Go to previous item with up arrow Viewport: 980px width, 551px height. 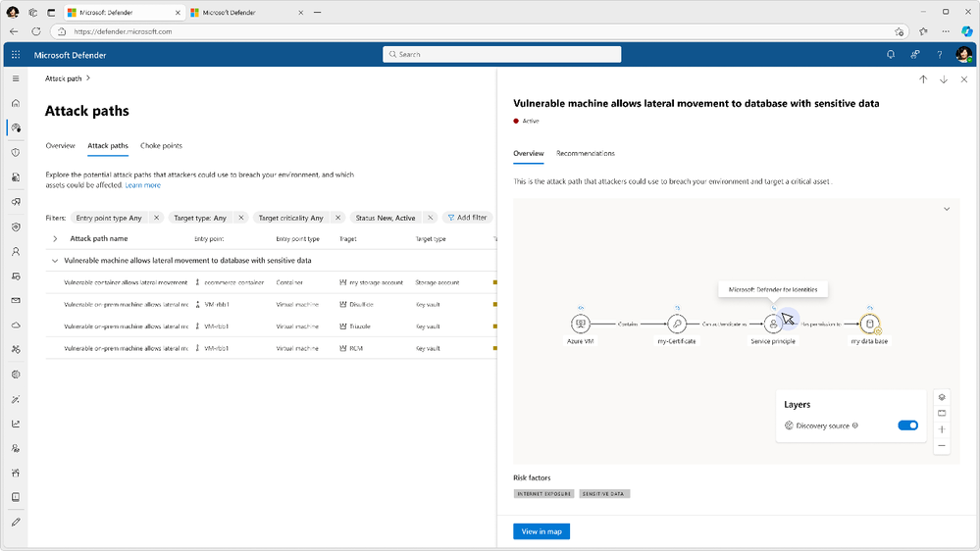[x=923, y=79]
